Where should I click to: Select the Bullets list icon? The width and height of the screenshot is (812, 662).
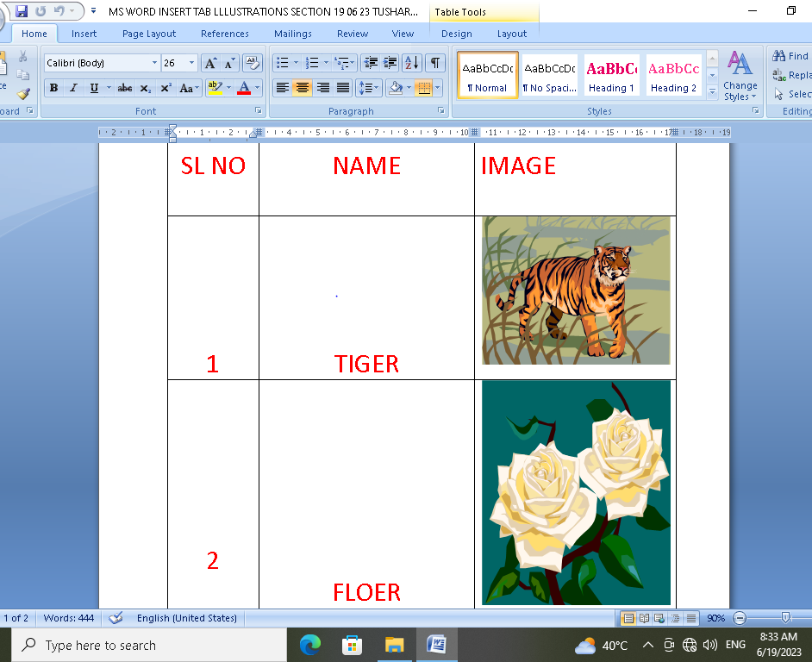pos(282,63)
